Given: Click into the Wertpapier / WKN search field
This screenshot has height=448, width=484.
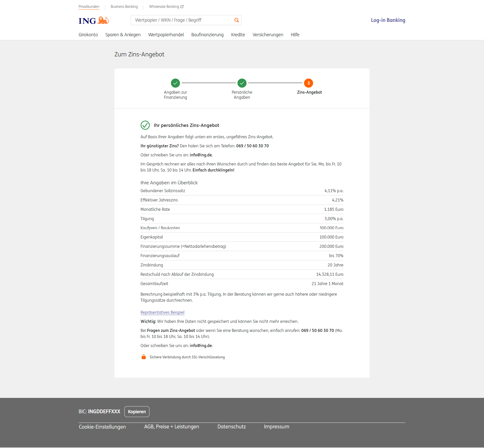Looking at the screenshot, I should [181, 20].
